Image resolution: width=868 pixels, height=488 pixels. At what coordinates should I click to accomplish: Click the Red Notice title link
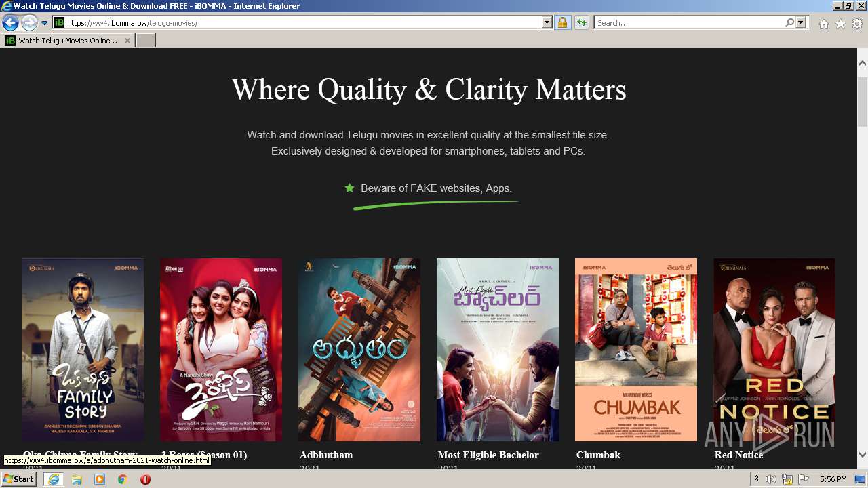(738, 455)
